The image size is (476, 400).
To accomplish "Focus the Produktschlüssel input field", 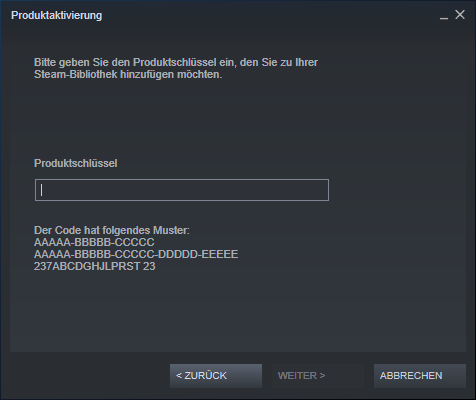I will [182, 190].
